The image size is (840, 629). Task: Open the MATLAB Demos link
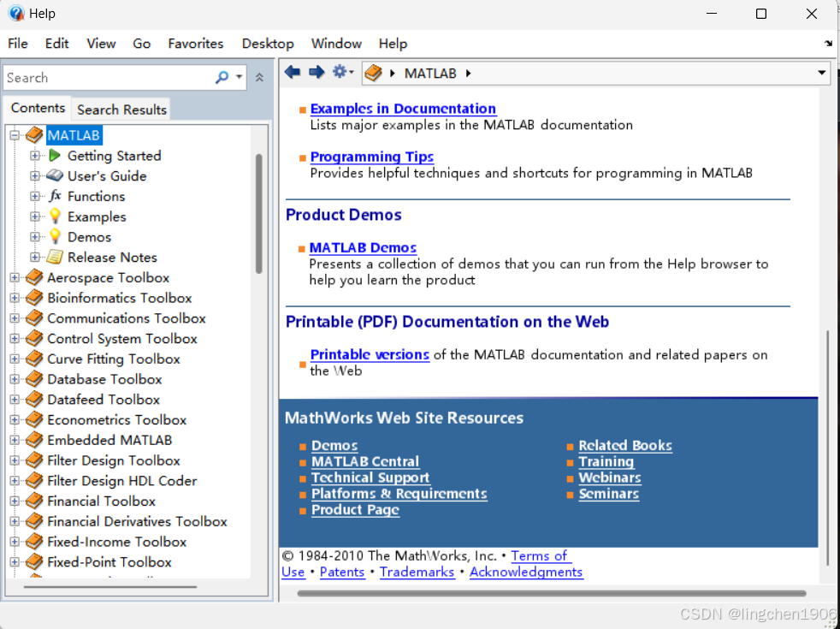click(x=363, y=247)
